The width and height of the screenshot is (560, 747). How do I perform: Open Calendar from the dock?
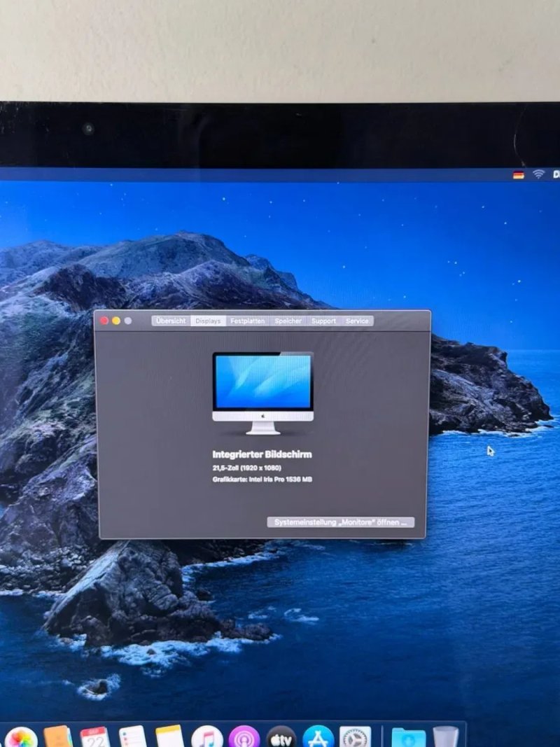click(95, 737)
